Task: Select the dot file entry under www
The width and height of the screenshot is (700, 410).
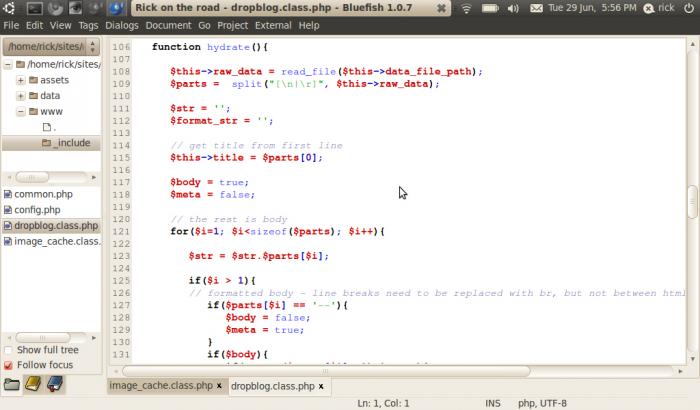Action: 49,127
